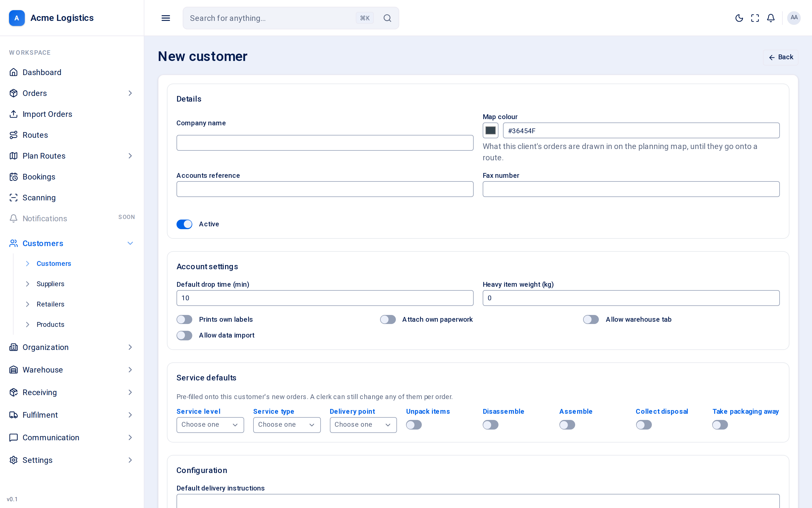This screenshot has width=812, height=508.
Task: Click the search magnifier icon
Action: click(x=387, y=18)
